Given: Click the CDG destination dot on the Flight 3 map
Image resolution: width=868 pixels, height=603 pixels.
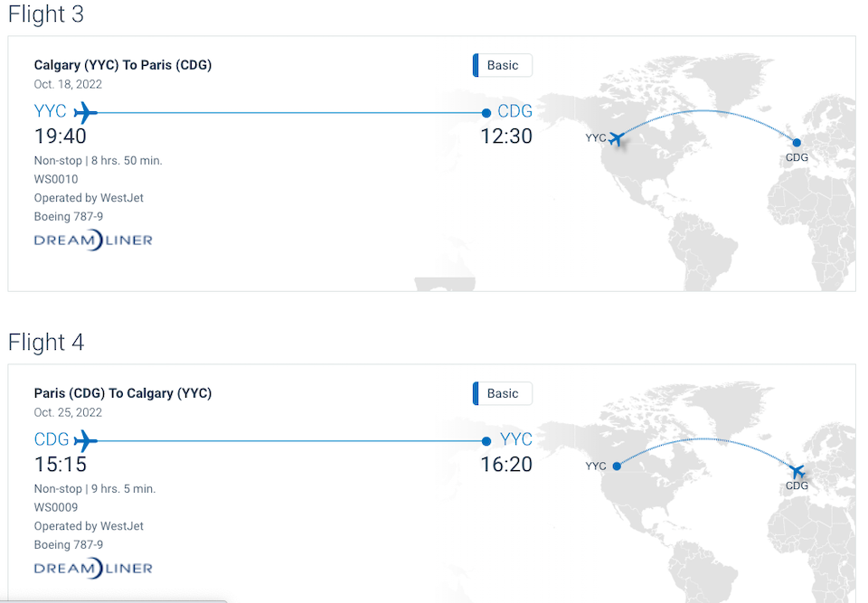Looking at the screenshot, I should coord(797,142).
